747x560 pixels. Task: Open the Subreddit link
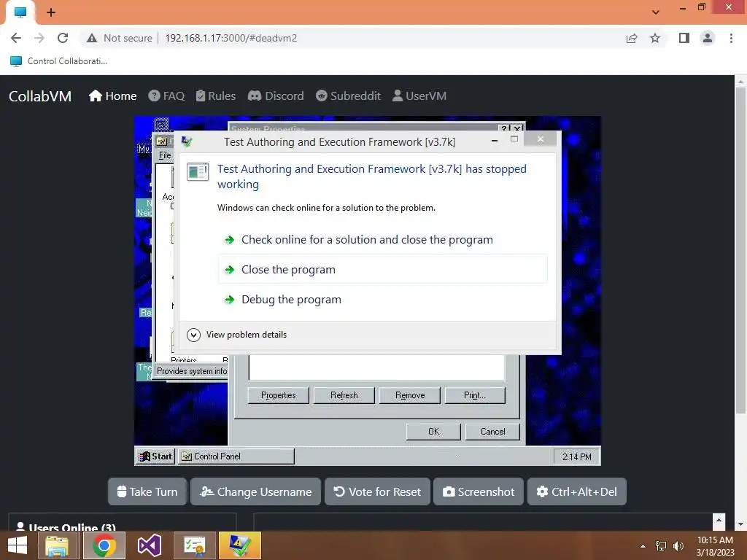[x=348, y=96]
